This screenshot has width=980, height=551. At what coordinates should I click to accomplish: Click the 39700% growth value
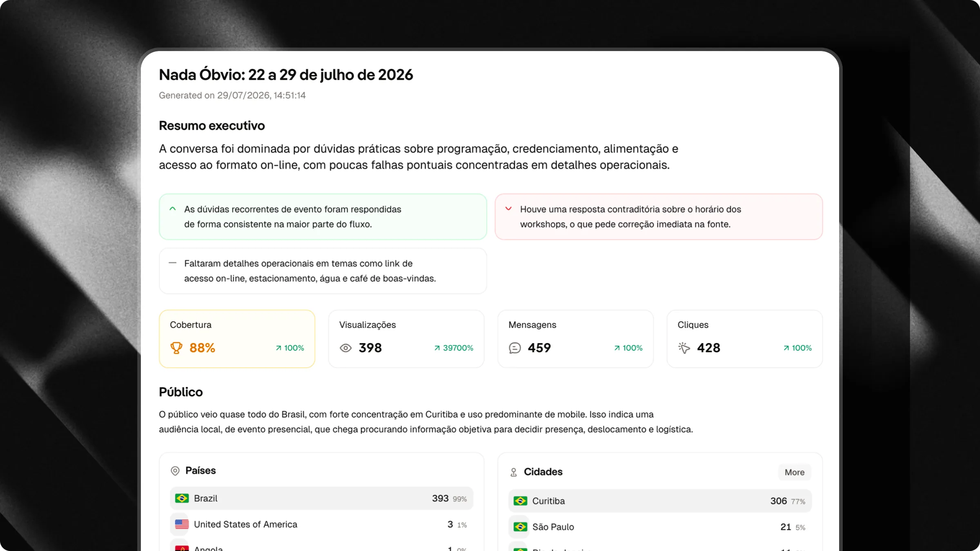tap(458, 348)
